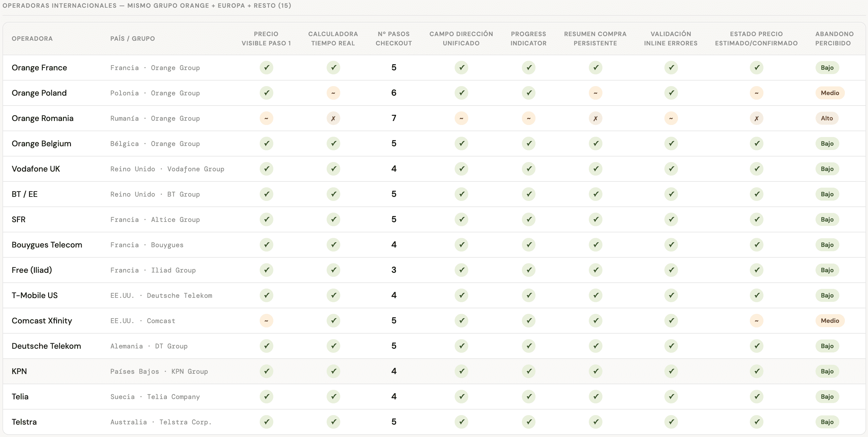The height and width of the screenshot is (437, 868).
Task: Click Telstra's checkmark under Precio Visible Paso 1
Action: [x=266, y=422]
